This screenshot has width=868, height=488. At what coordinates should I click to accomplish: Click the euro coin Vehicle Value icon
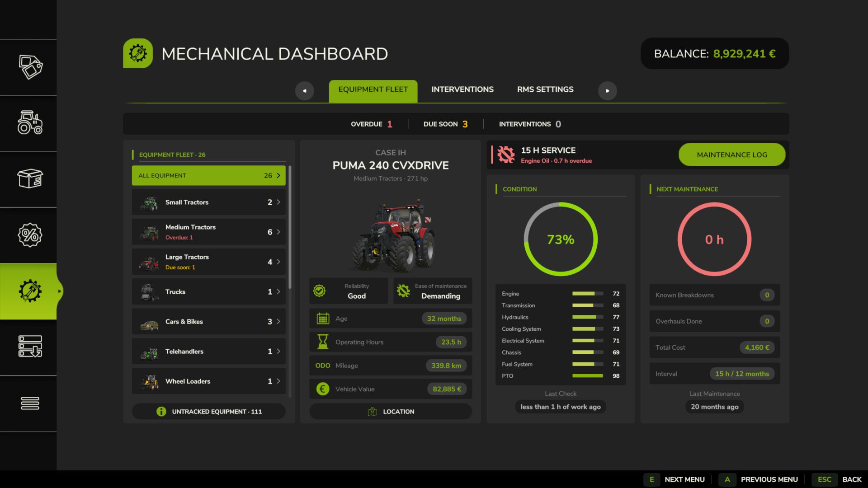tap(323, 389)
